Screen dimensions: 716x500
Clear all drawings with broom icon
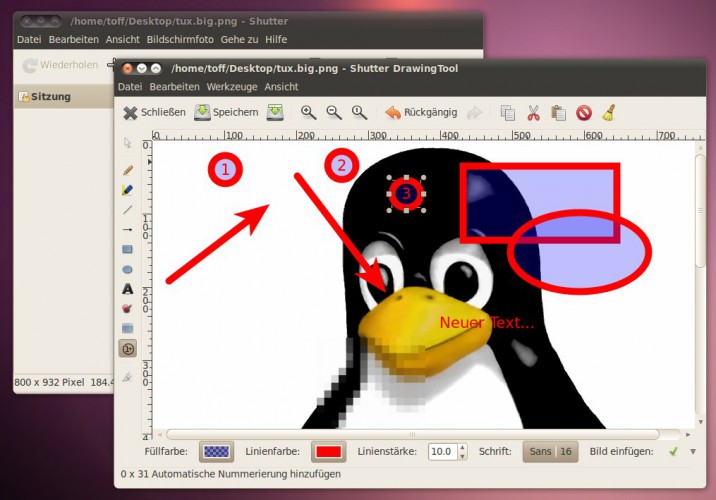click(609, 113)
